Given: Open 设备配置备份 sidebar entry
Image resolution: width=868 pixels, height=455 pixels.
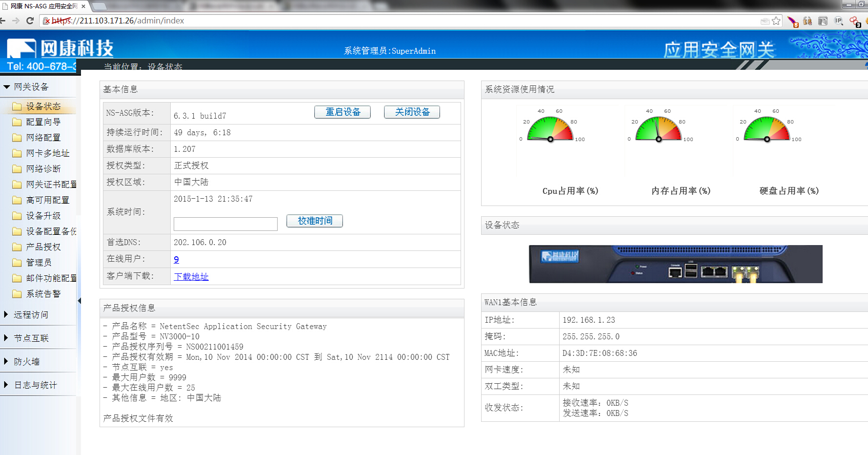Looking at the screenshot, I should (x=51, y=231).
